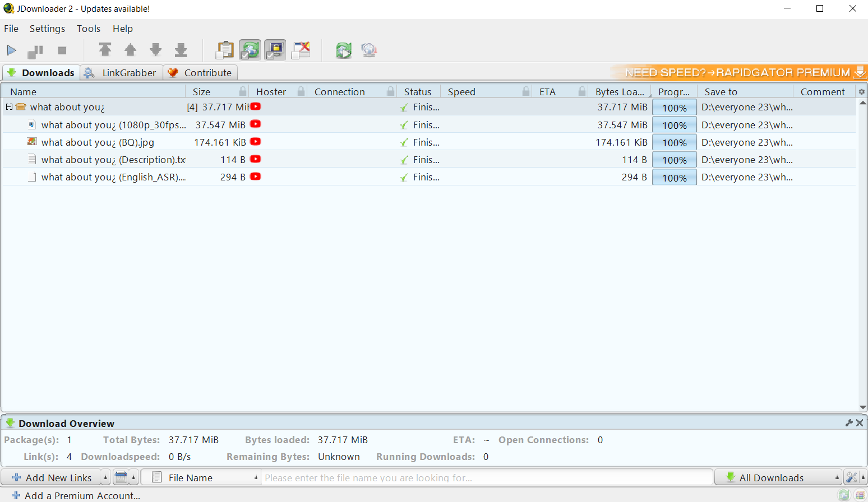Image resolution: width=868 pixels, height=502 pixels.
Task: Move selection down one position
Action: [156, 50]
